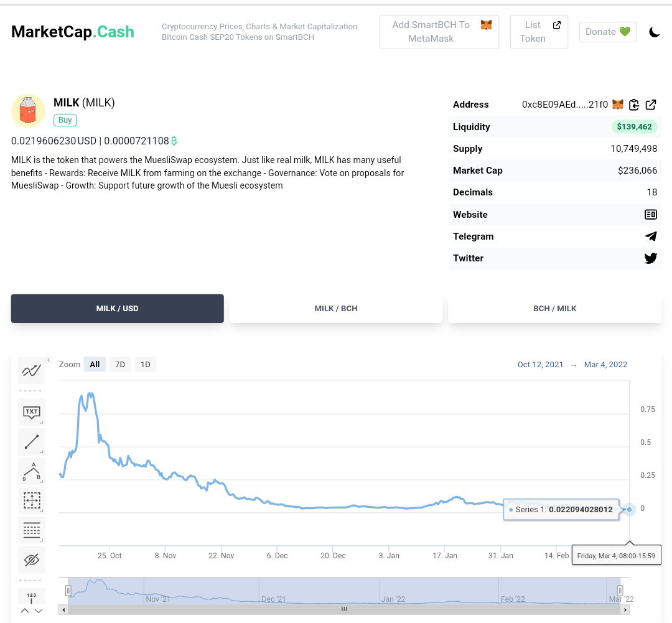
Task: Open the Telegram paper-plane icon
Action: 651,237
